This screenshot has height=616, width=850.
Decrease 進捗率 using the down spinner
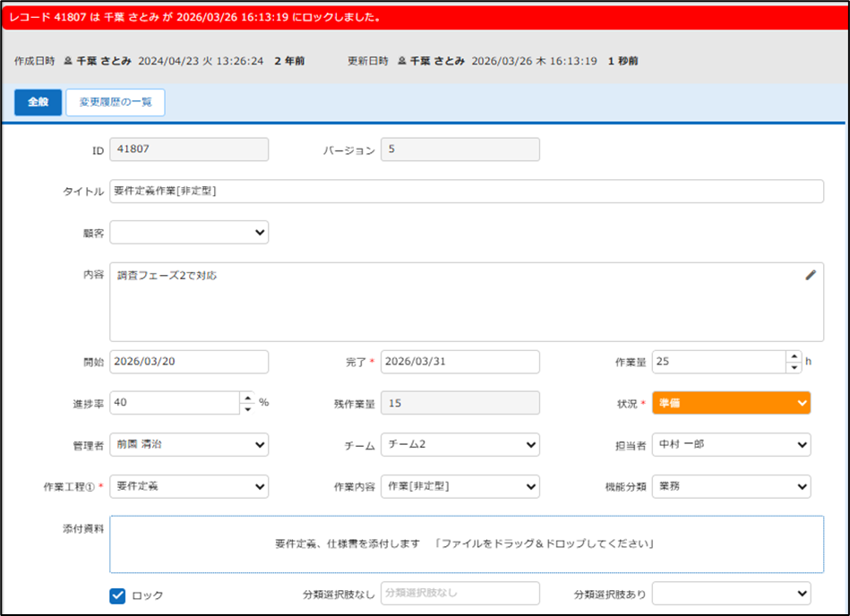[x=247, y=408]
